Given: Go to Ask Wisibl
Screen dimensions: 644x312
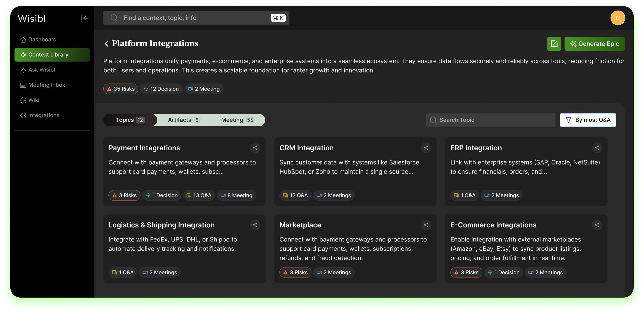Looking at the screenshot, I should (41, 70).
